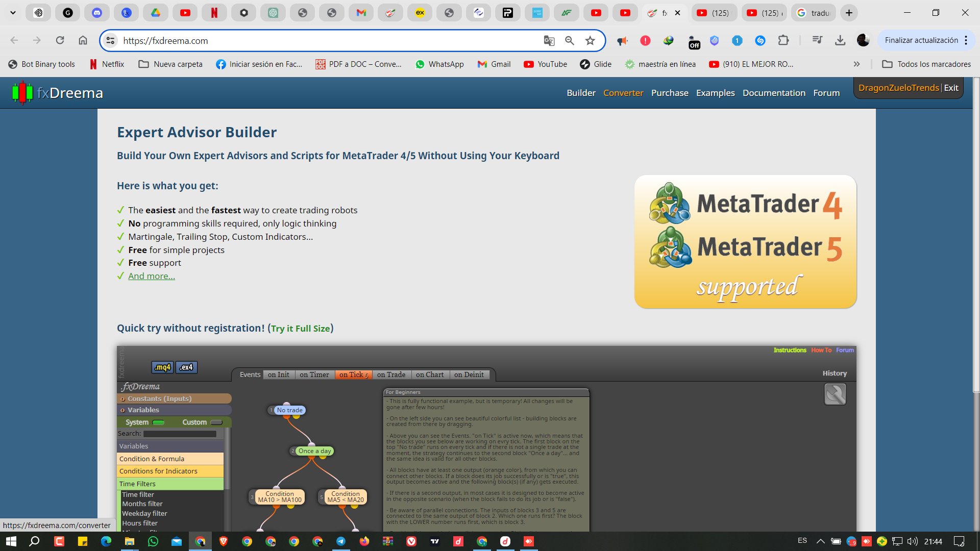Collapse the Time Filters category
980x551 pixels.
click(170, 484)
